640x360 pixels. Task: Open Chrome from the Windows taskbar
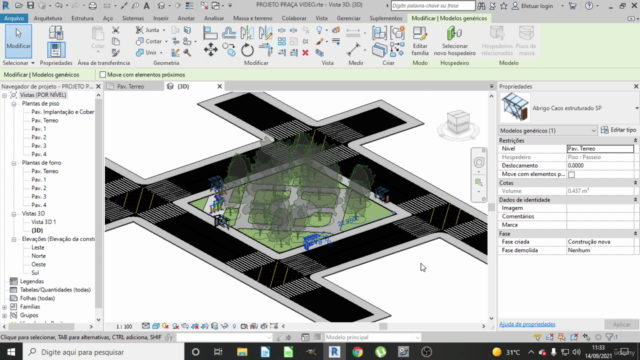(x=358, y=352)
